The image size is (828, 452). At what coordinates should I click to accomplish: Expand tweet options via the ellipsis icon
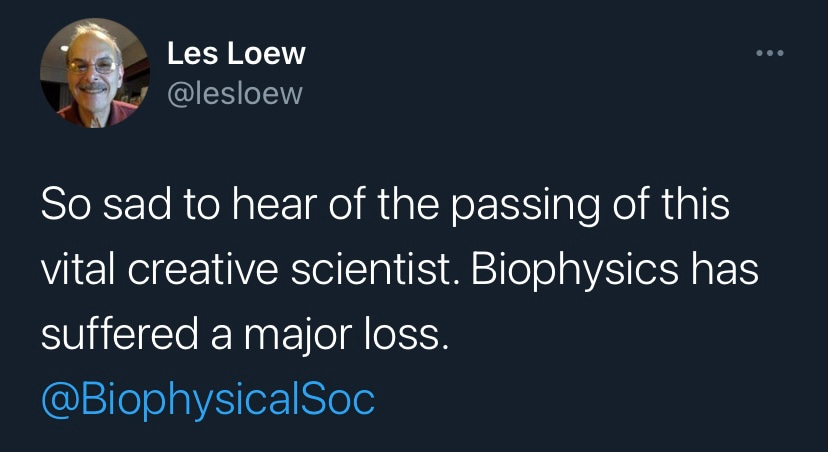tap(768, 53)
